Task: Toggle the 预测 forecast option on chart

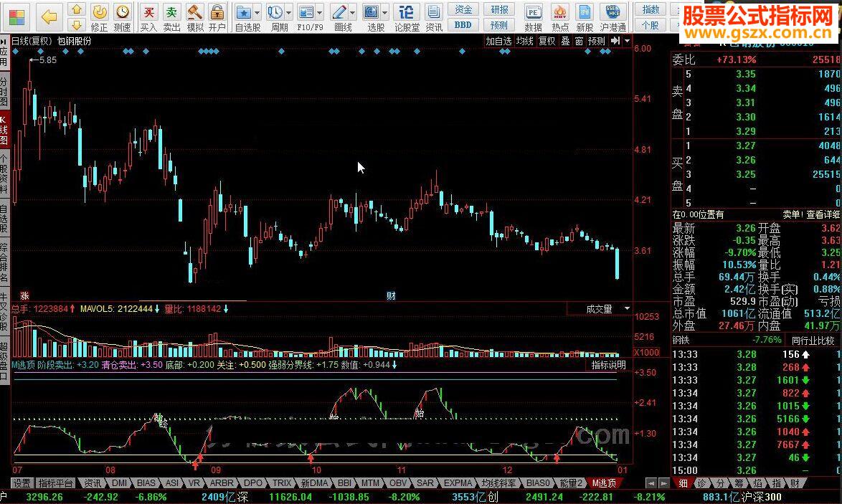Action: point(596,41)
